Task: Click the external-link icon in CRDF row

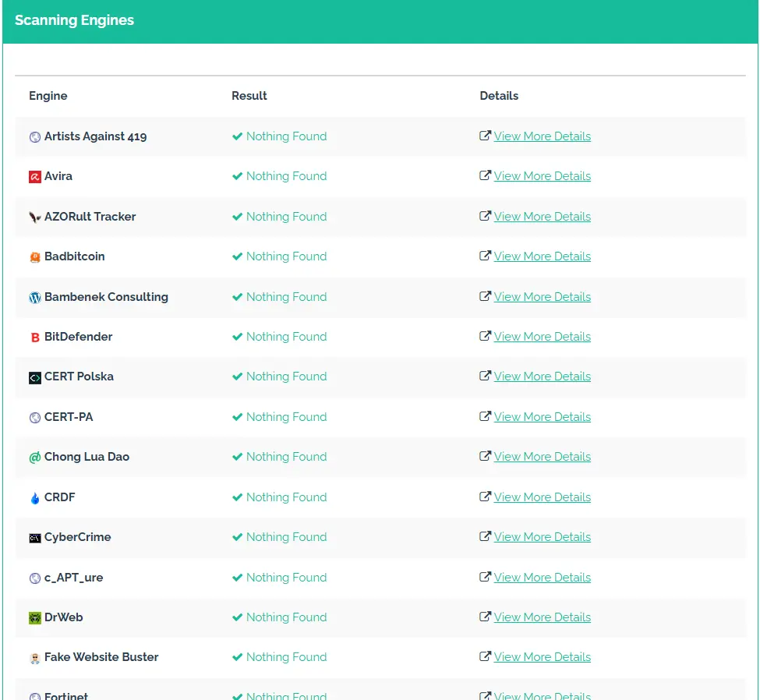Action: coord(485,497)
